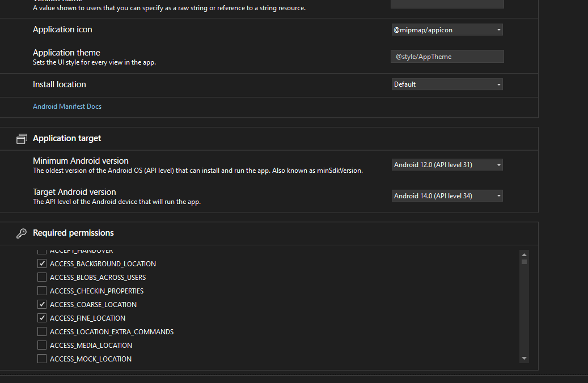Click permissions list scroll down arrow

point(524,359)
